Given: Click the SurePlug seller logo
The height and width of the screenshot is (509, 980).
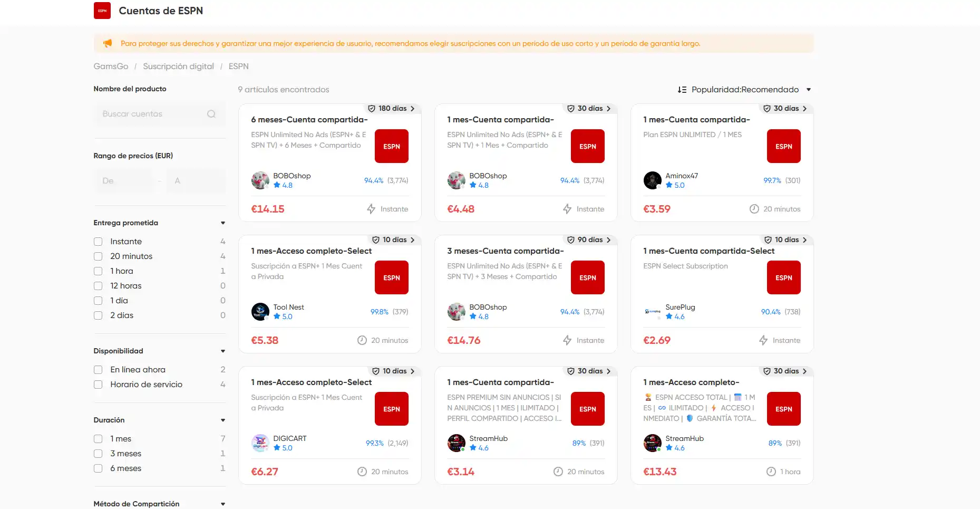Looking at the screenshot, I should [653, 312].
